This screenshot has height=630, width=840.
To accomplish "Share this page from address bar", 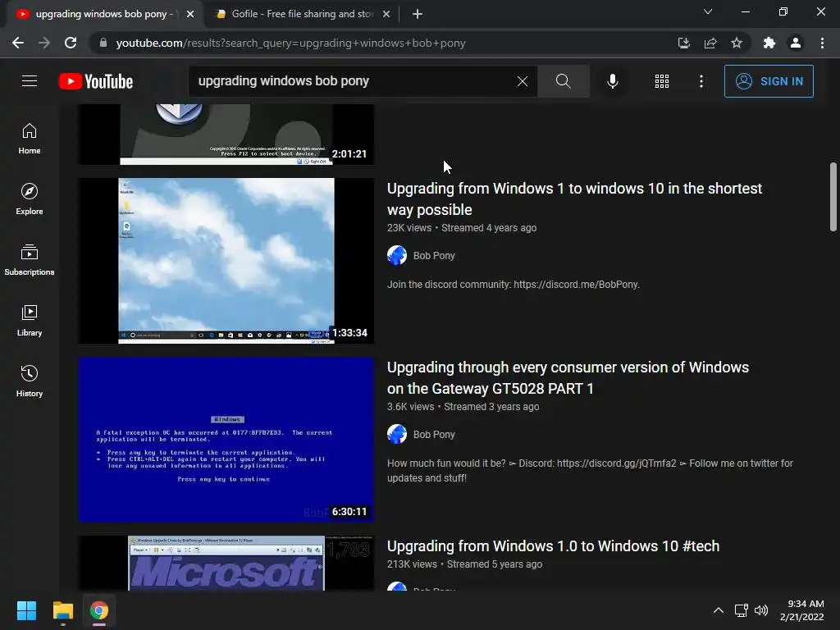I will click(710, 43).
